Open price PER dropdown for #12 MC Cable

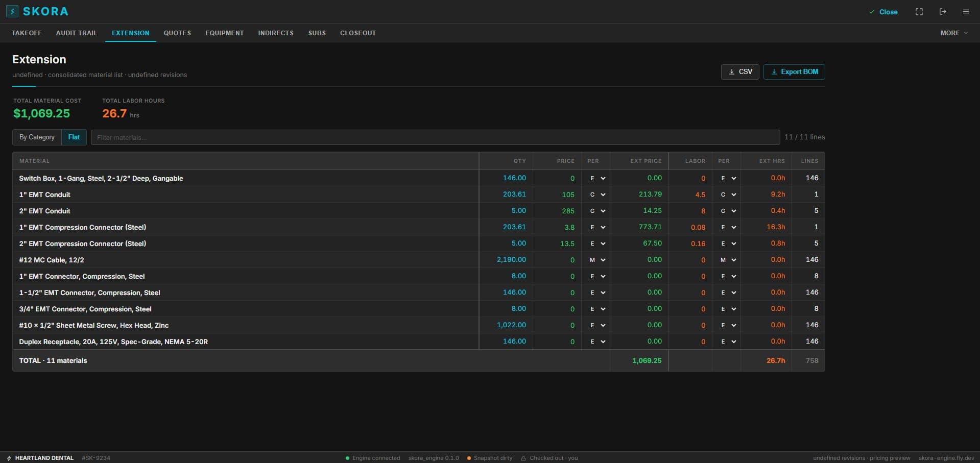click(597, 260)
